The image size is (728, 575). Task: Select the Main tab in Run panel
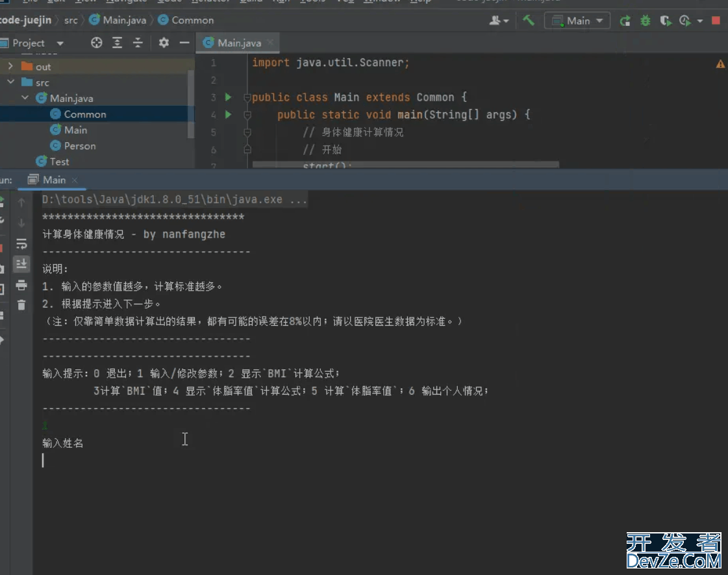54,180
